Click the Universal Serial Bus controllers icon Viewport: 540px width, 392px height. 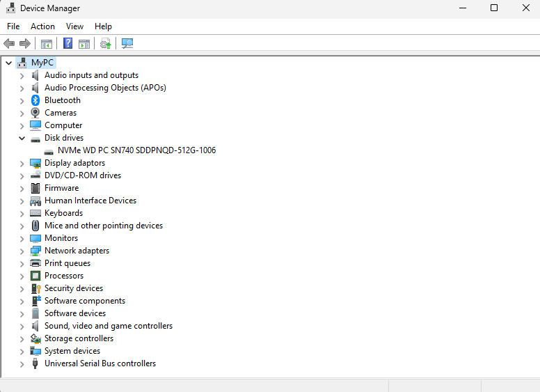tap(35, 363)
